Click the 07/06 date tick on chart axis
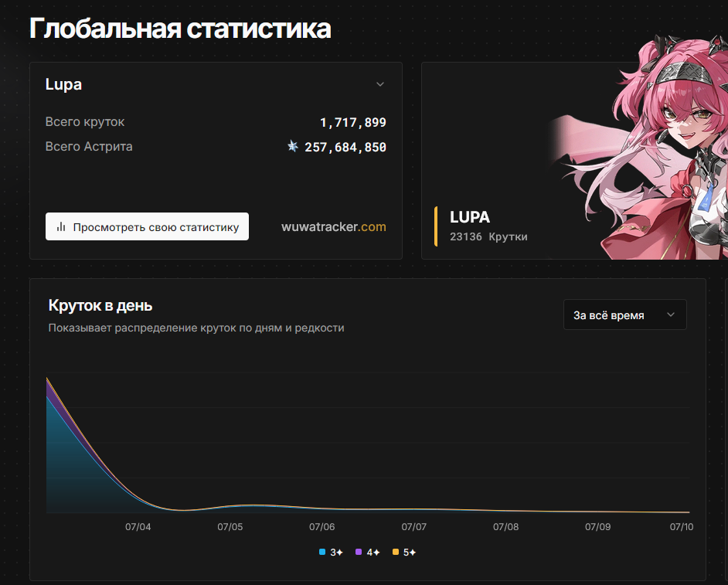Viewport: 728px width, 585px height. (x=321, y=527)
